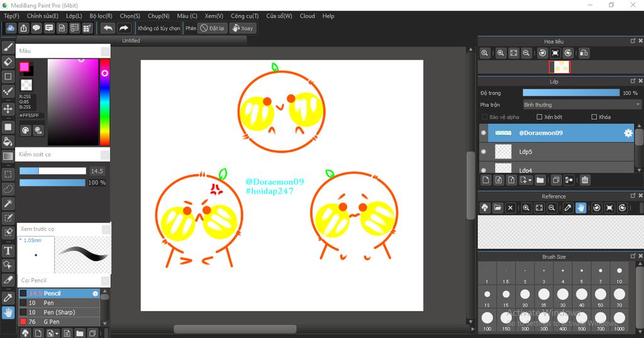Click the Đặt lại reset button
This screenshot has width=644, height=338.
click(213, 28)
